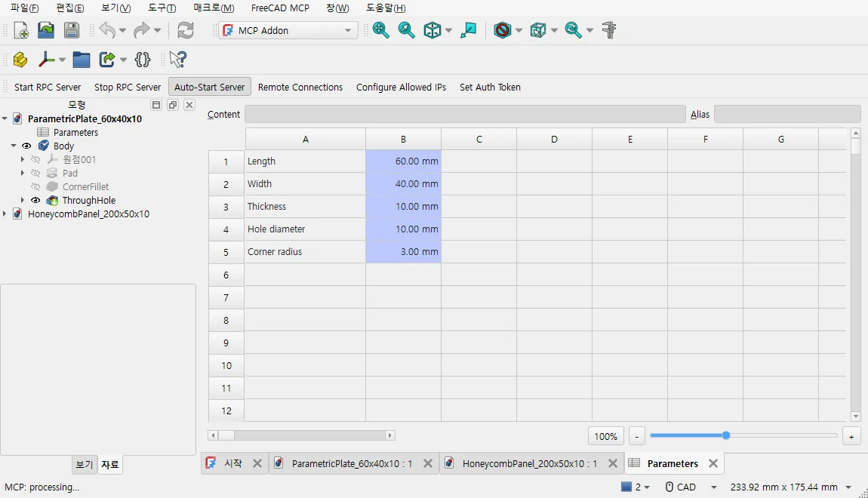
Task: Undo the last action
Action: (x=107, y=30)
